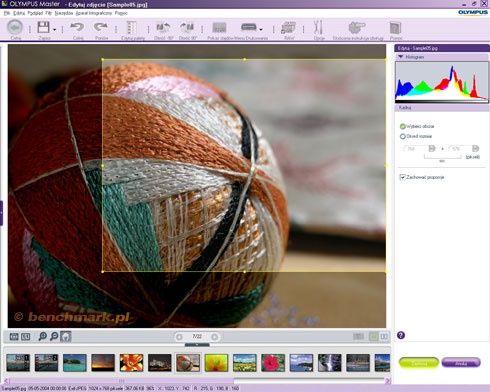Toggle the keep proportions checkbox
This screenshot has width=490, height=392.
coord(402,177)
